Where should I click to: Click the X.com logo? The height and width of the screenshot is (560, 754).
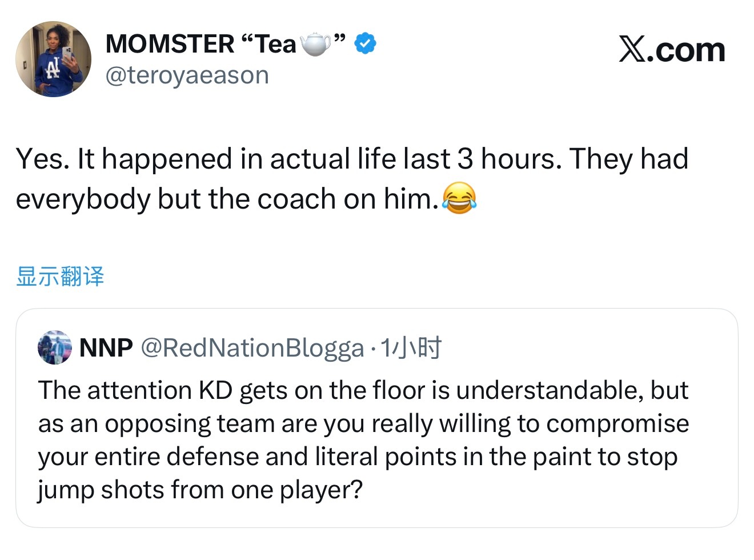coord(672,50)
